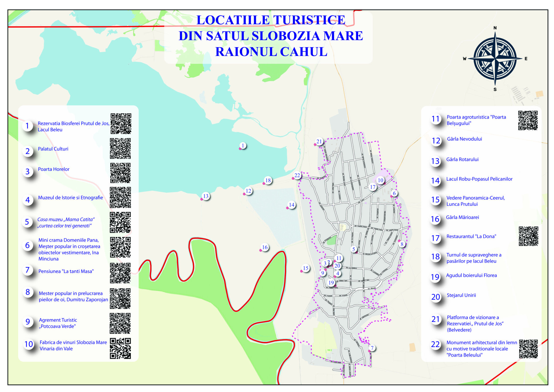Click map marker 15 panoramic view
Image resolution: width=554 pixels, height=392 pixels.
[x=306, y=268]
